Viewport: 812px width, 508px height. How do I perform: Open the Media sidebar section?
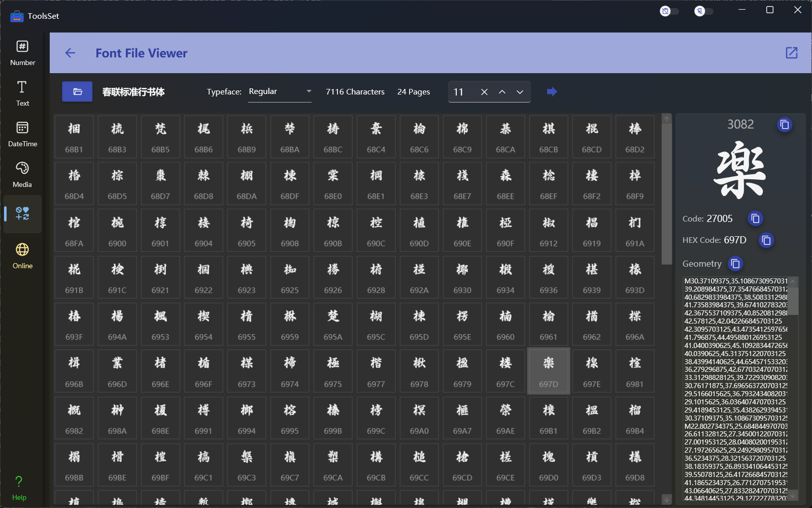[22, 175]
